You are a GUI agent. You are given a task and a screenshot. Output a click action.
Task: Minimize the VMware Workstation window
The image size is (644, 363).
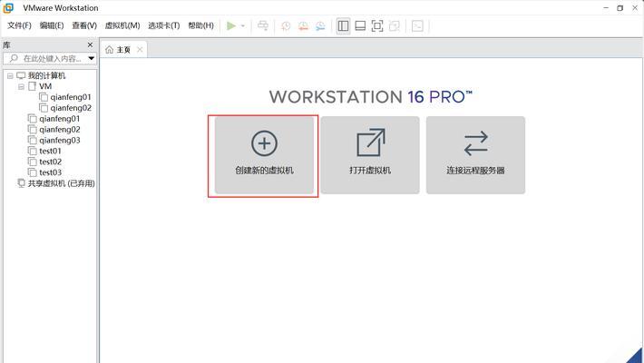pyautogui.click(x=606, y=8)
